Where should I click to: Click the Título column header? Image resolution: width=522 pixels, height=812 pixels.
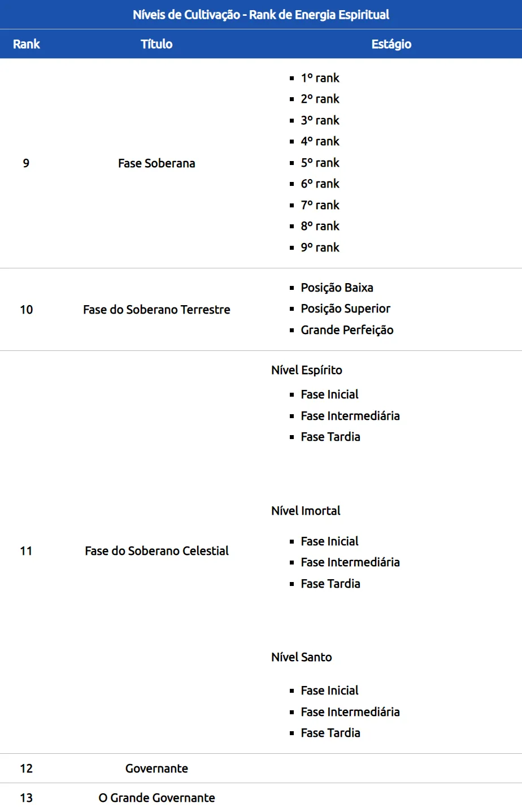point(156,44)
